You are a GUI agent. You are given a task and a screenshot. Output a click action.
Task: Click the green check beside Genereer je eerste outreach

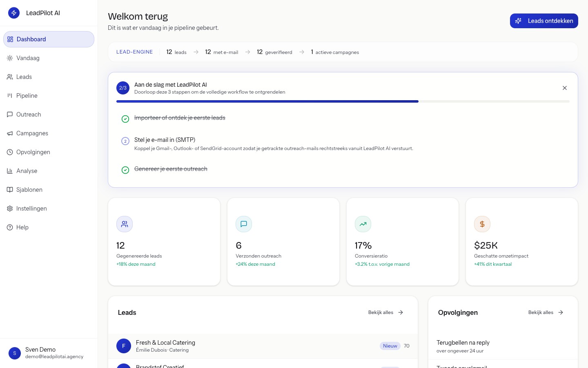[125, 170]
